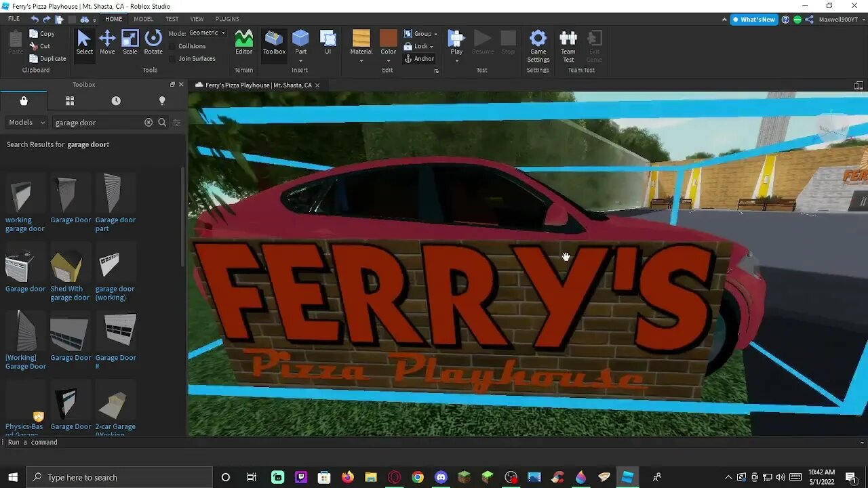Click the Toolbox search input field
Viewport: 868px width, 488px height.
(x=98, y=123)
